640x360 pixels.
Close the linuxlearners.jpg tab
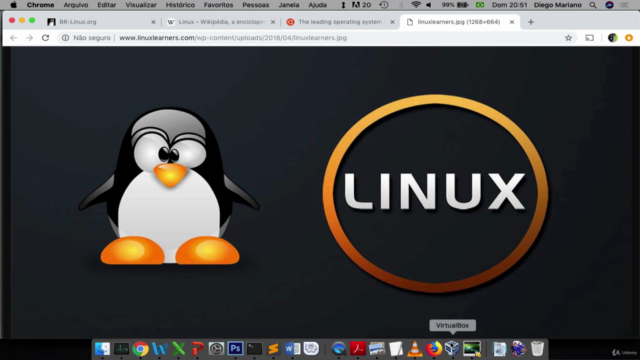pyautogui.click(x=512, y=22)
